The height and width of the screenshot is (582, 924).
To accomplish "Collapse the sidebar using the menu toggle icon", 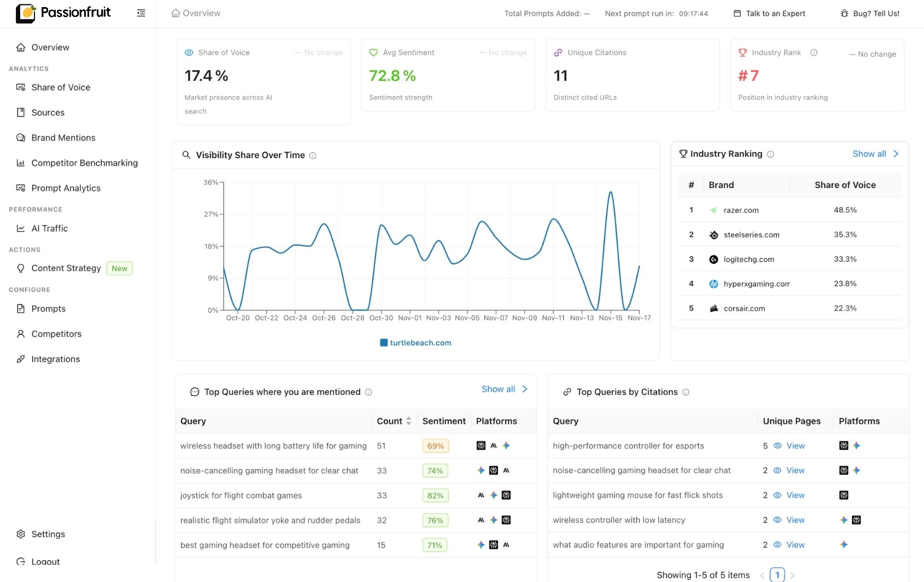I will coord(141,13).
